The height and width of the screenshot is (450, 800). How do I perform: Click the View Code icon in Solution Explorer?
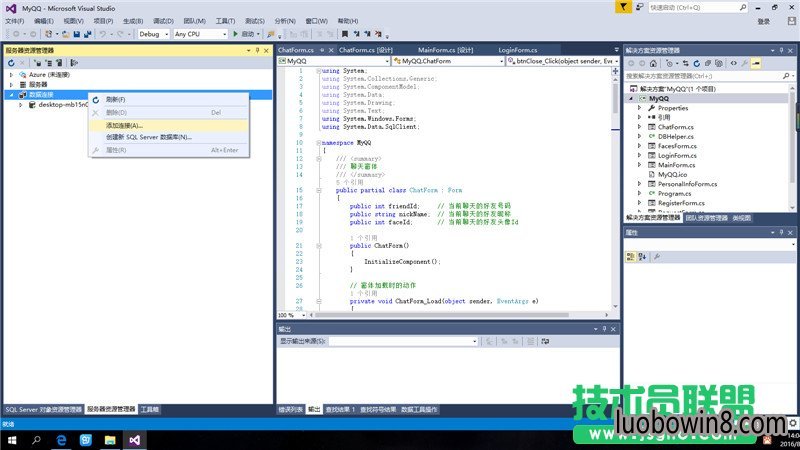(734, 63)
